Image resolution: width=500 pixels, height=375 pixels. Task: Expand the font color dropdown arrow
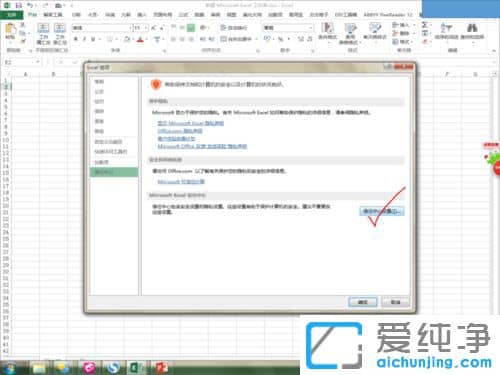[147, 39]
